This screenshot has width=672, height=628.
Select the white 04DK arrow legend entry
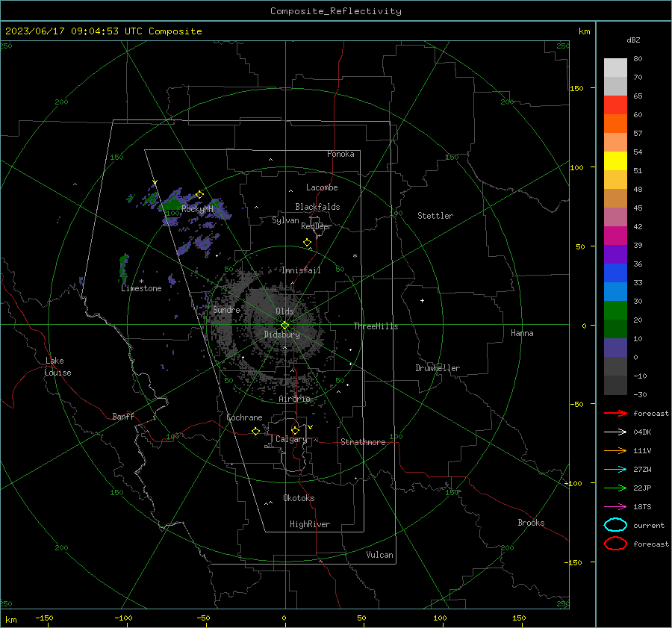click(x=615, y=432)
